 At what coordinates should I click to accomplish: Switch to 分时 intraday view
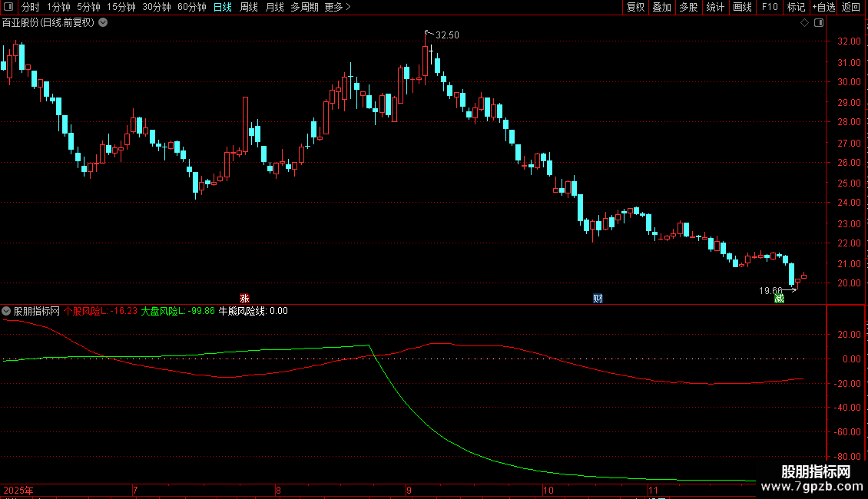tap(31, 7)
